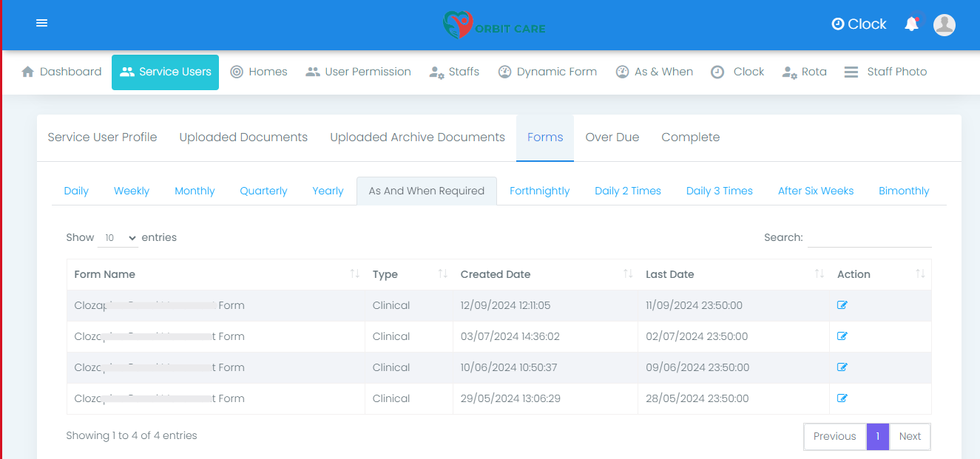980x459 pixels.
Task: Open Uploaded Documents tab
Action: coord(243,137)
